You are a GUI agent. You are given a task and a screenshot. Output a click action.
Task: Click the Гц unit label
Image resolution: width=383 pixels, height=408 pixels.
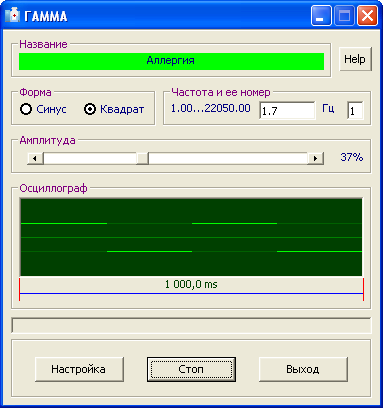(x=328, y=108)
